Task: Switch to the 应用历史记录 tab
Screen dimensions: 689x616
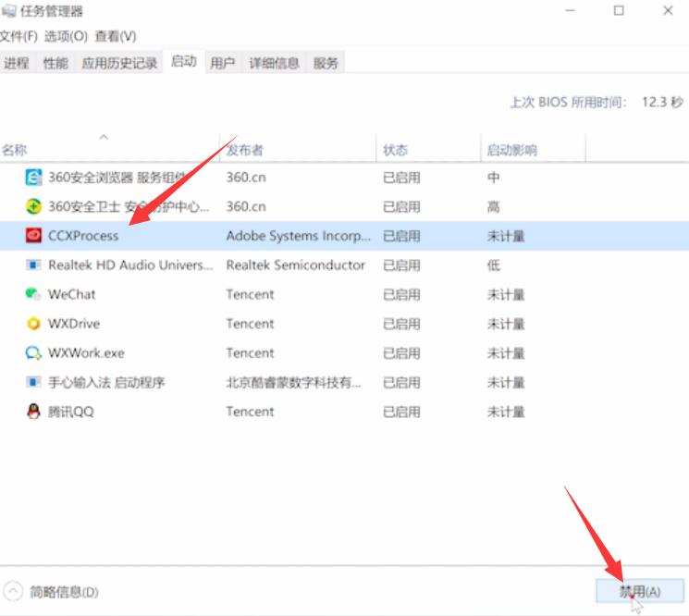Action: 119,63
